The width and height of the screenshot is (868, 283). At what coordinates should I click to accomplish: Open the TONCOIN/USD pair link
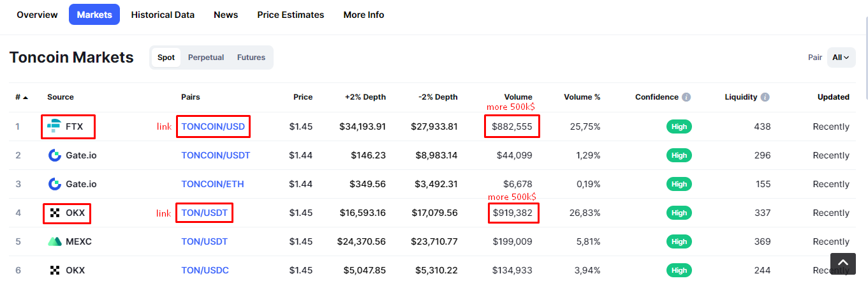pos(213,126)
